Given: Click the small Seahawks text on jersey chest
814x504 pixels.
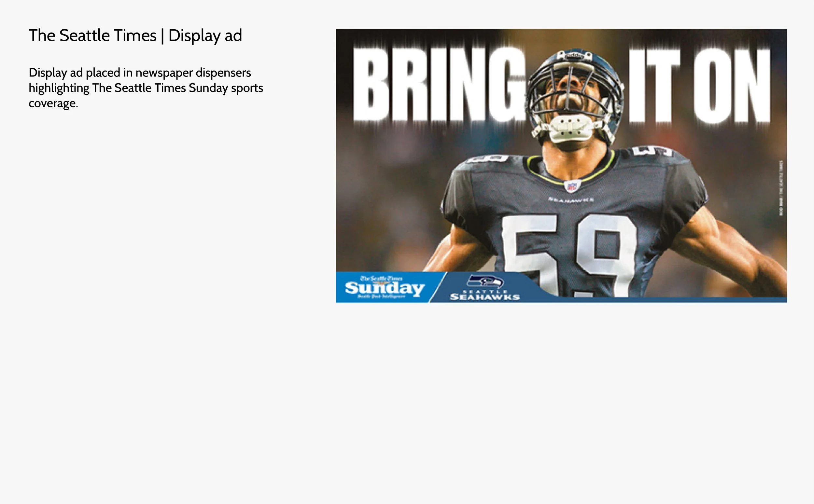Looking at the screenshot, I should click(x=570, y=200).
